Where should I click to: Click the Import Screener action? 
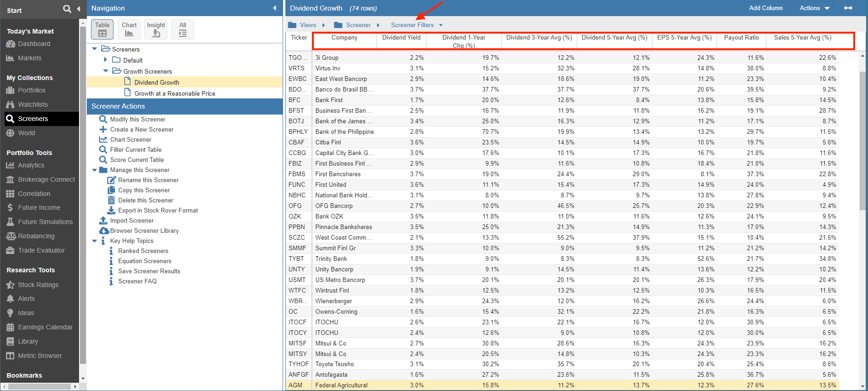(131, 220)
